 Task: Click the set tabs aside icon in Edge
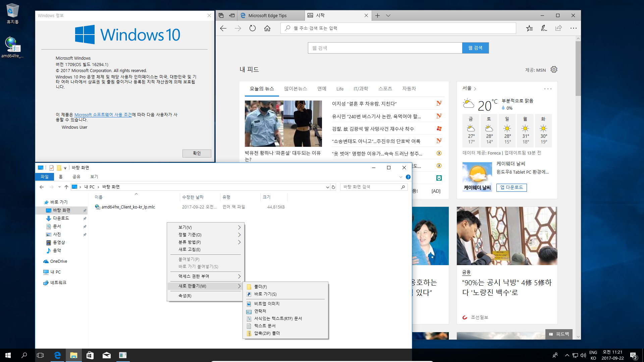(232, 15)
